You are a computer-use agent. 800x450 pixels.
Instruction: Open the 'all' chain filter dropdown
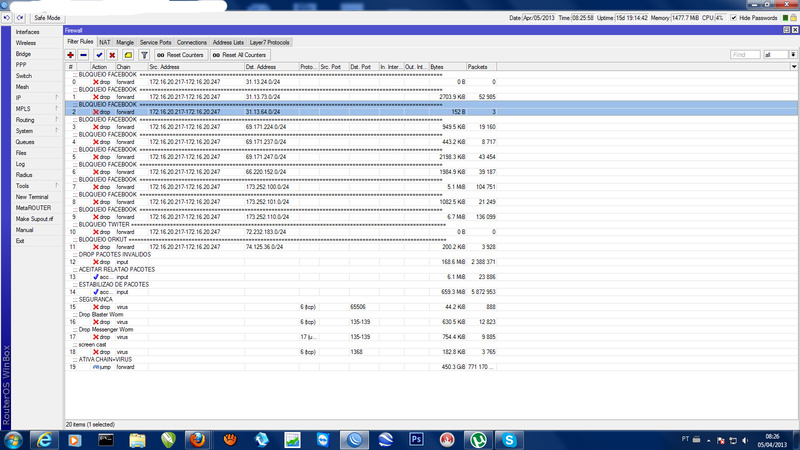(x=793, y=55)
